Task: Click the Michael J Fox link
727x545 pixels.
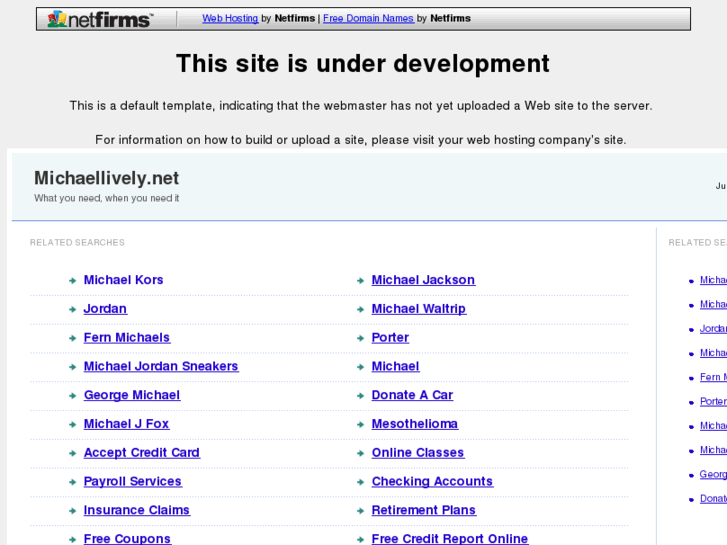Action: pyautogui.click(x=126, y=423)
